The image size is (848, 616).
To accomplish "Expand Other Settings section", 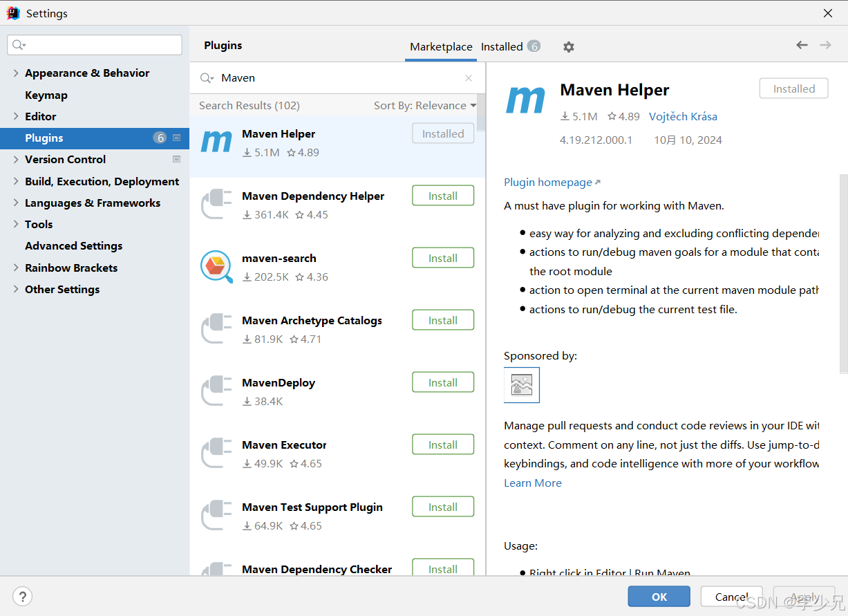I will click(15, 289).
